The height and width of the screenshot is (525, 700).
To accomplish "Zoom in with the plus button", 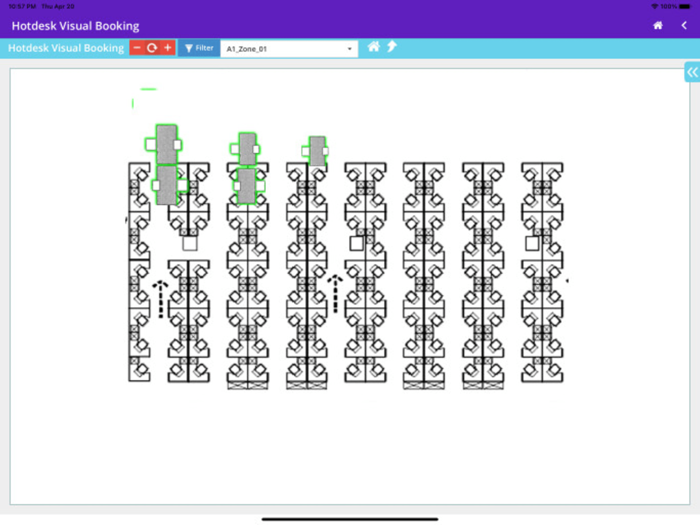I will tap(168, 48).
